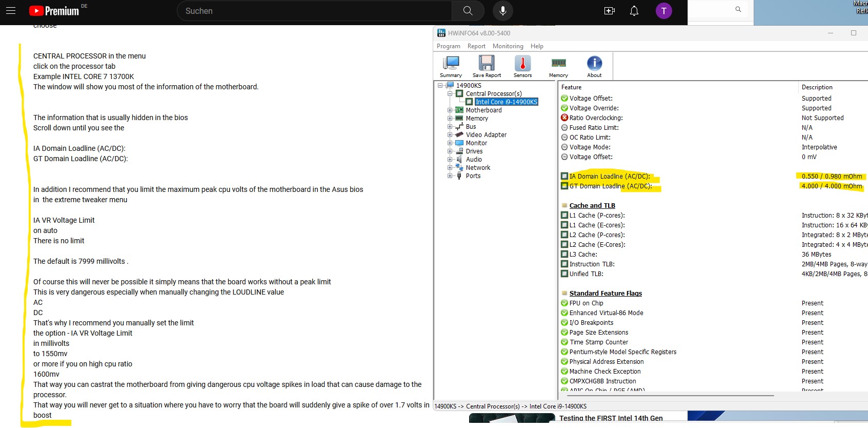Click the search magnifier in the background window
The width and height of the screenshot is (868, 428).
click(x=738, y=9)
